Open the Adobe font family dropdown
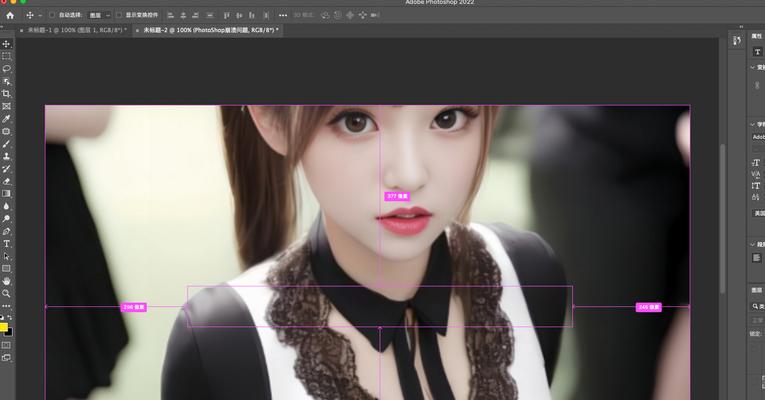Screen dimensions: 765x400 pyautogui.click(x=759, y=137)
